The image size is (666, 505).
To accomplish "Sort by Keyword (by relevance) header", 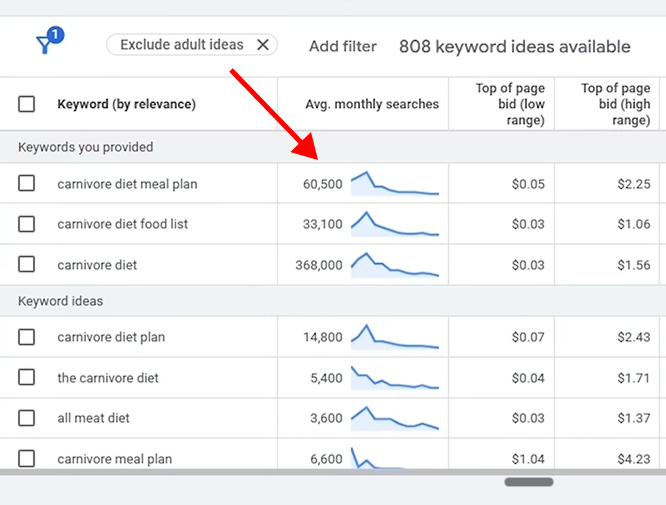I will tap(127, 104).
